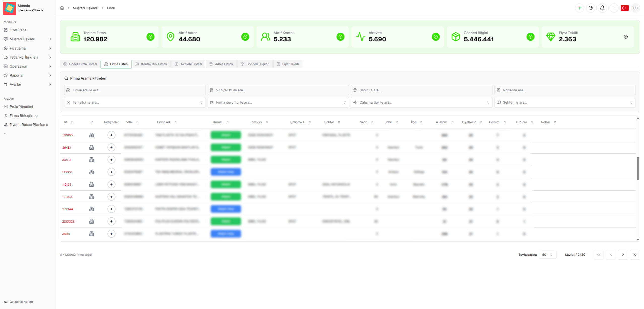This screenshot has width=644, height=309.
Task: Click green plus on Aktivite card
Action: (x=435, y=37)
